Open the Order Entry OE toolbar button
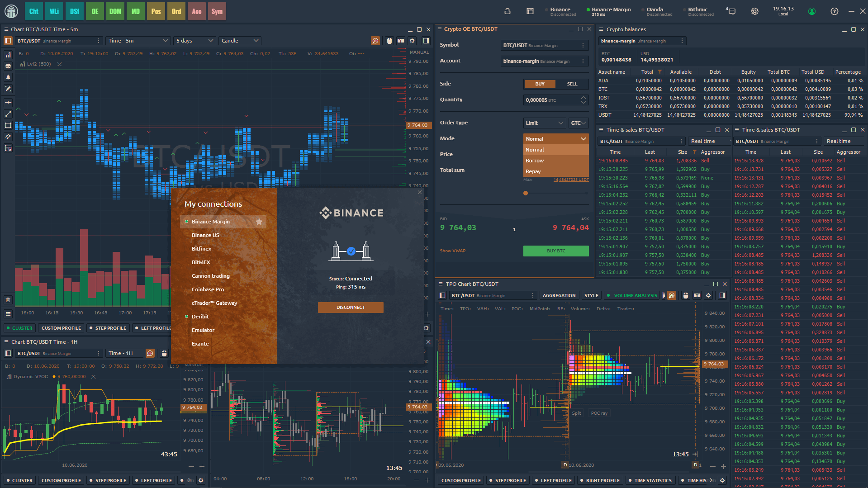This screenshot has height=488, width=868. tap(95, 11)
